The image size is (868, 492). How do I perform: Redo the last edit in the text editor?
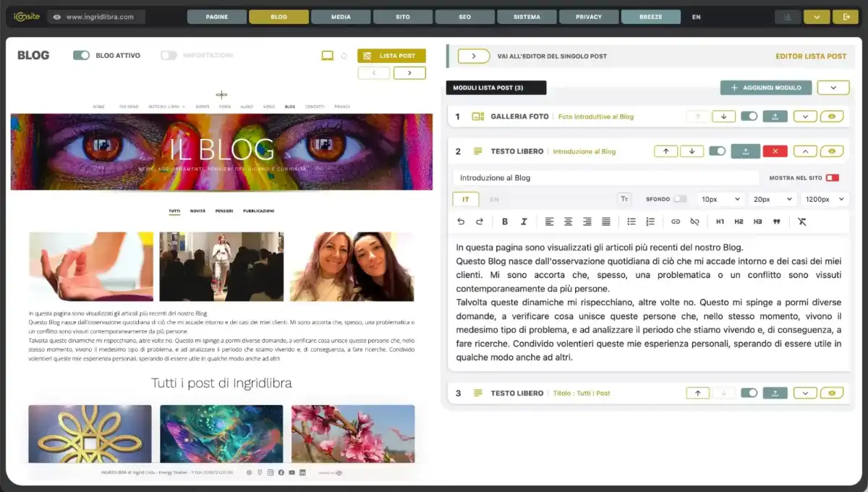coord(479,221)
